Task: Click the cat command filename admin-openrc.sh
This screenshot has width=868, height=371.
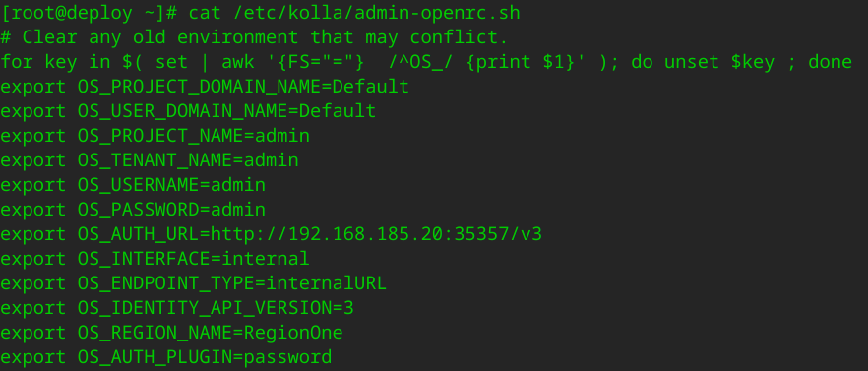Action: pos(437,13)
